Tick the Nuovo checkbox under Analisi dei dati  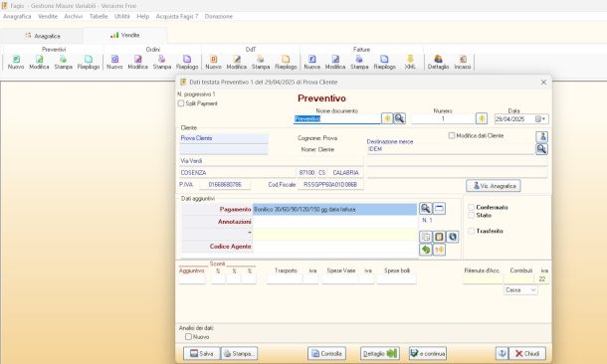(188, 337)
